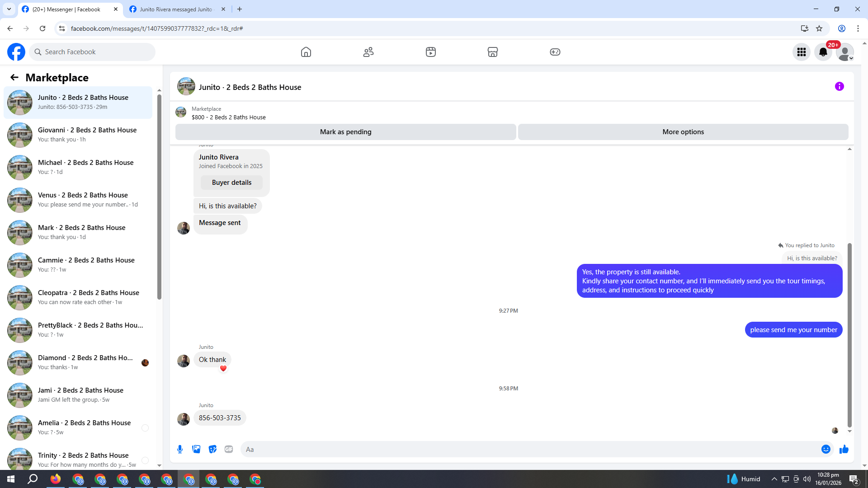The image size is (868, 488).
Task: Open the Friends icon in top navigation
Action: point(368,52)
